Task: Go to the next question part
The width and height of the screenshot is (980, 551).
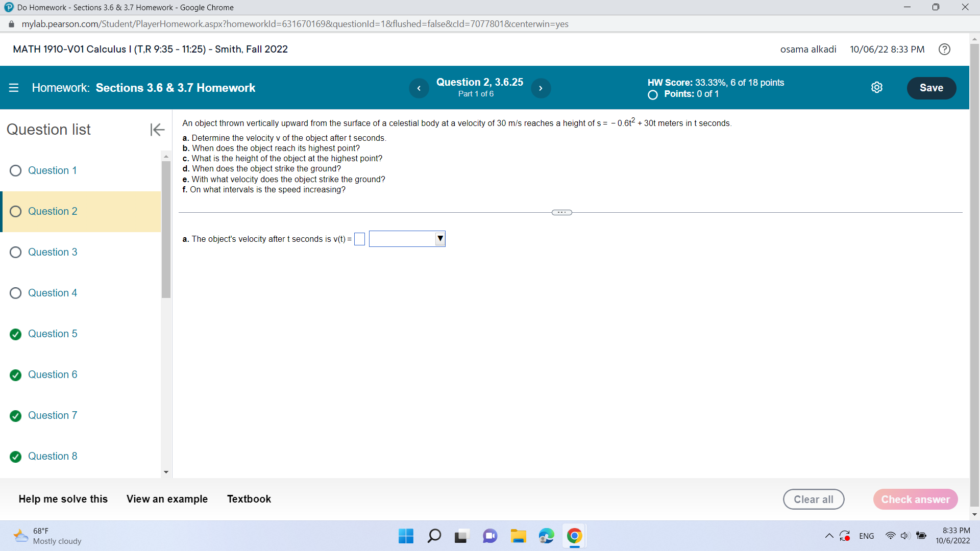Action: pyautogui.click(x=541, y=88)
